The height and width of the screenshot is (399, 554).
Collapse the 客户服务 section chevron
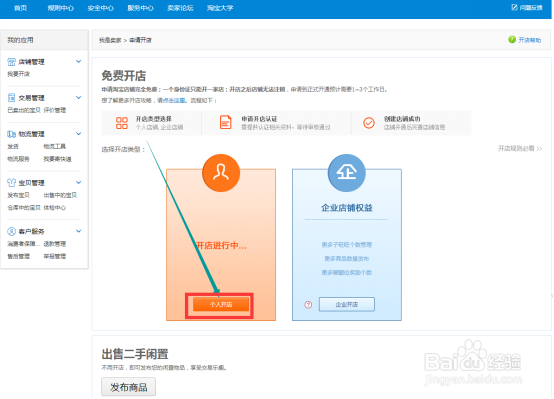point(78,231)
